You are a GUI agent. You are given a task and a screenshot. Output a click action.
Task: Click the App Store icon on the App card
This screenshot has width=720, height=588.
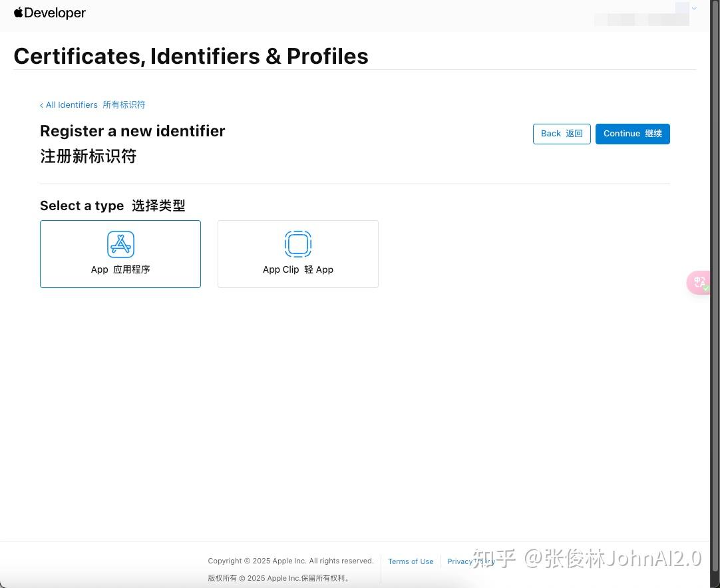[x=120, y=244]
